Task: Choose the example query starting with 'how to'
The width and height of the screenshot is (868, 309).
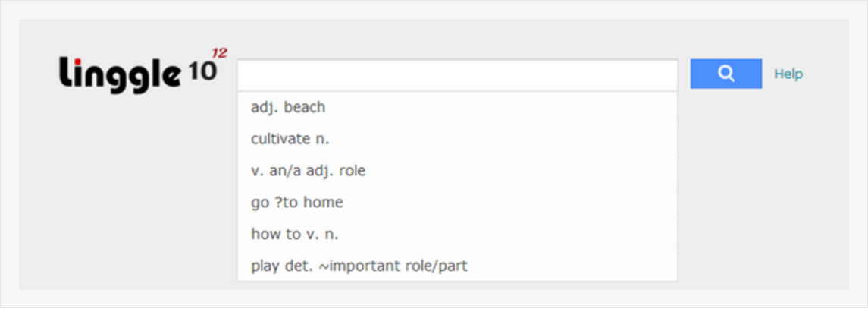Action: [296, 235]
